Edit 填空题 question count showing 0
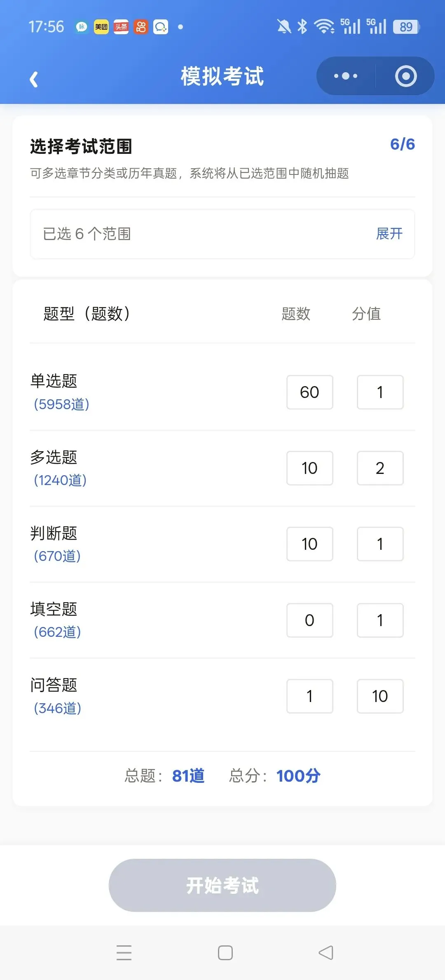Viewport: 445px width, 980px height. click(x=310, y=620)
